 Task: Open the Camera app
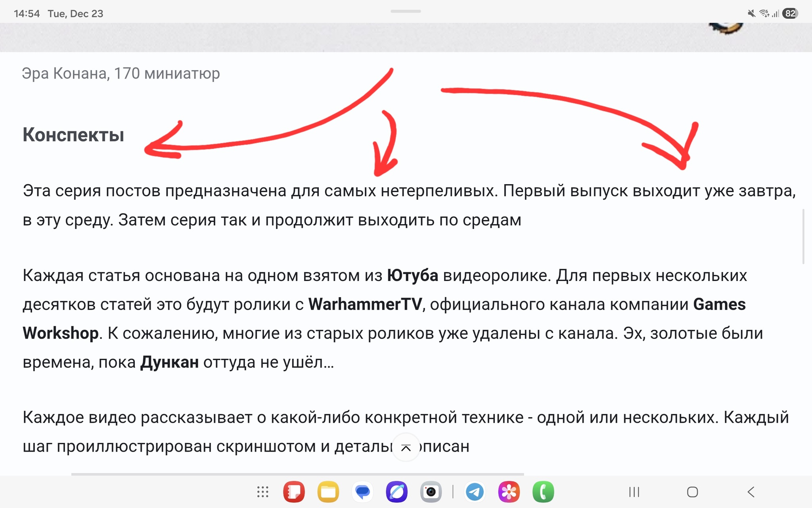tap(431, 492)
